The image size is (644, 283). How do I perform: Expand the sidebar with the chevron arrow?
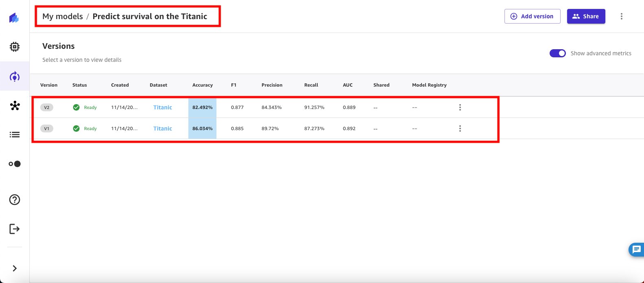tap(15, 268)
